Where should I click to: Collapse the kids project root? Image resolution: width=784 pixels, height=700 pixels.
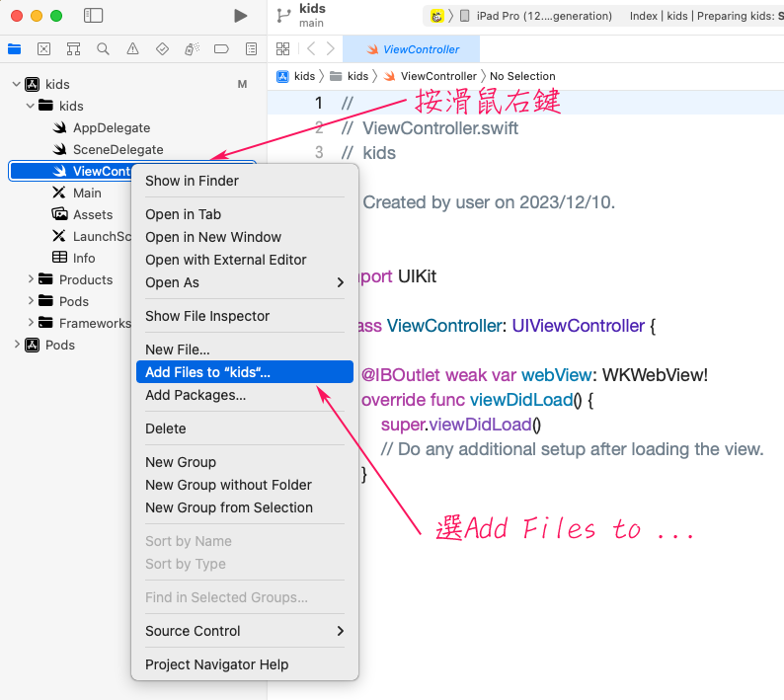tap(17, 84)
